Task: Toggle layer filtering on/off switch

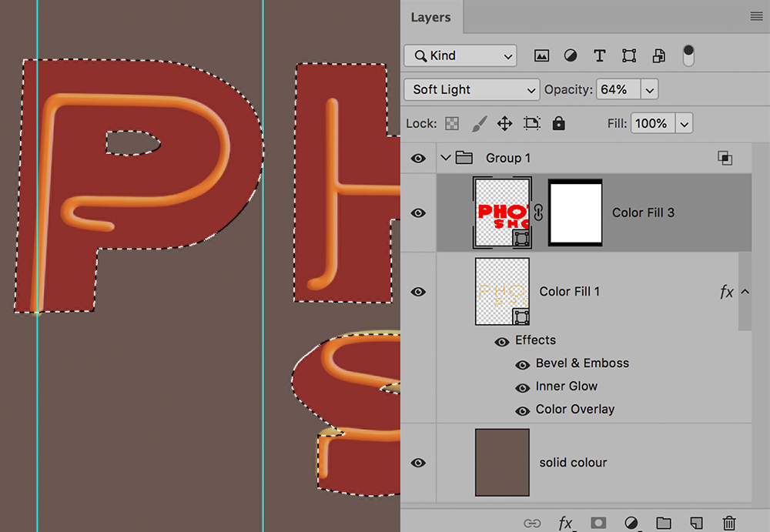Action: (x=688, y=55)
